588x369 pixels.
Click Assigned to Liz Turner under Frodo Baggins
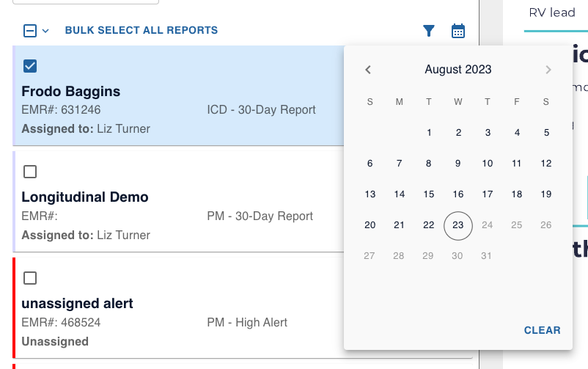(86, 129)
